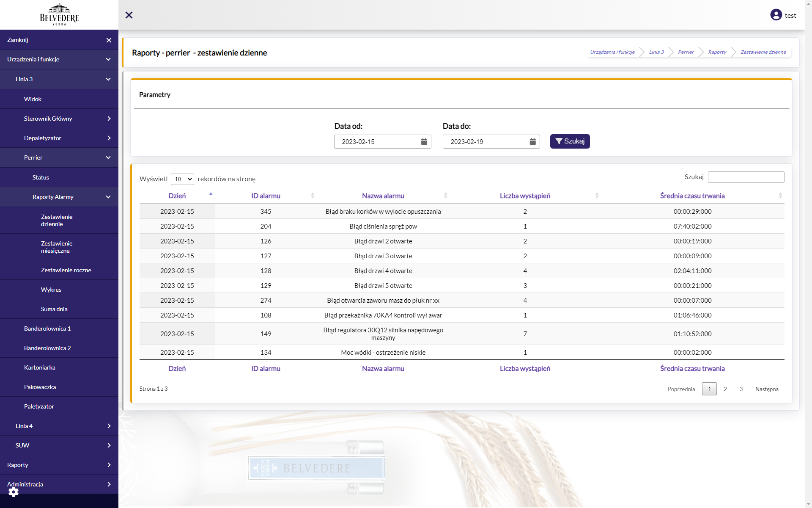Open settings gear icon in sidebar
This screenshot has height=508, width=812.
click(14, 492)
